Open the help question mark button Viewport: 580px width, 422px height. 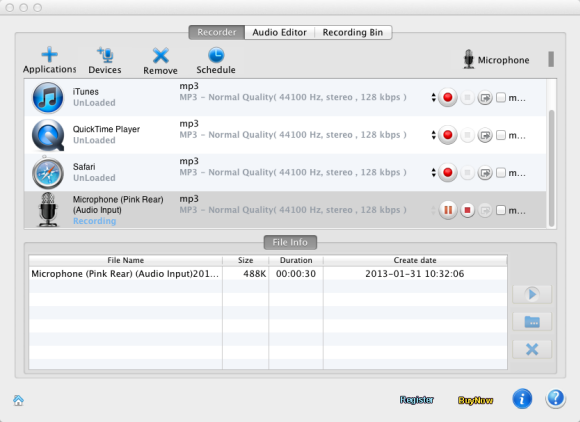click(556, 399)
